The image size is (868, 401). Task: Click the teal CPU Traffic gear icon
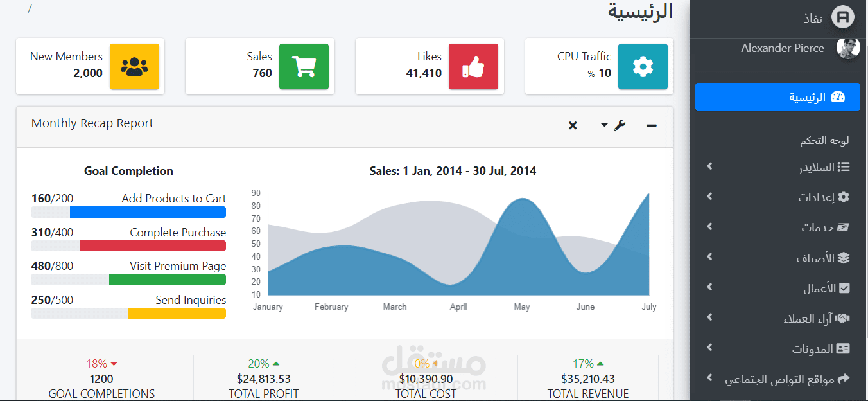[643, 66]
